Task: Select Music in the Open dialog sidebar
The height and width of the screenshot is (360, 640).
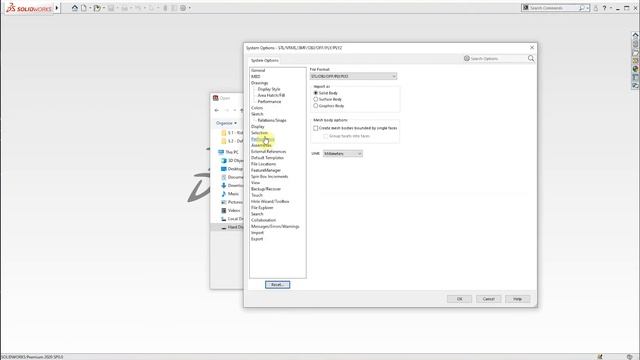Action: pyautogui.click(x=233, y=194)
